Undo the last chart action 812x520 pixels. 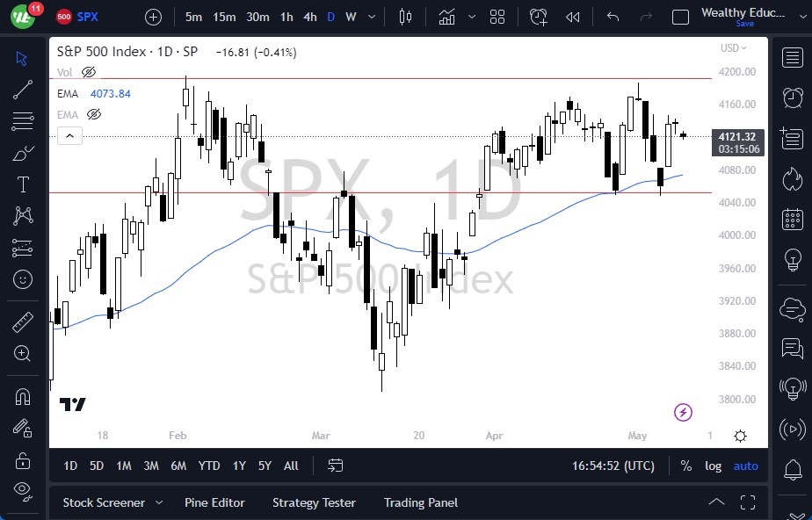pos(613,17)
